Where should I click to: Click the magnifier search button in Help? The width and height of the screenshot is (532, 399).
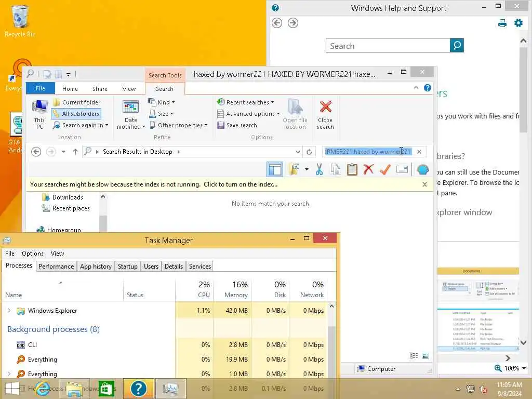(457, 45)
